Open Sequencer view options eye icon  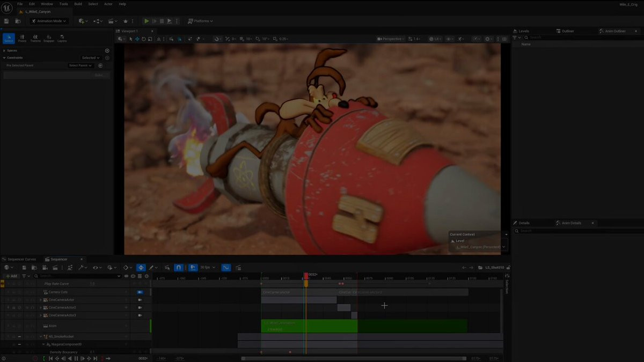click(x=97, y=267)
